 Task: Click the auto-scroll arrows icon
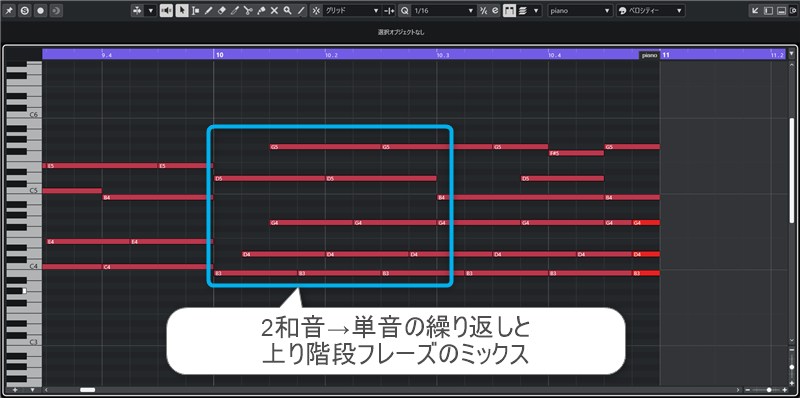137,11
